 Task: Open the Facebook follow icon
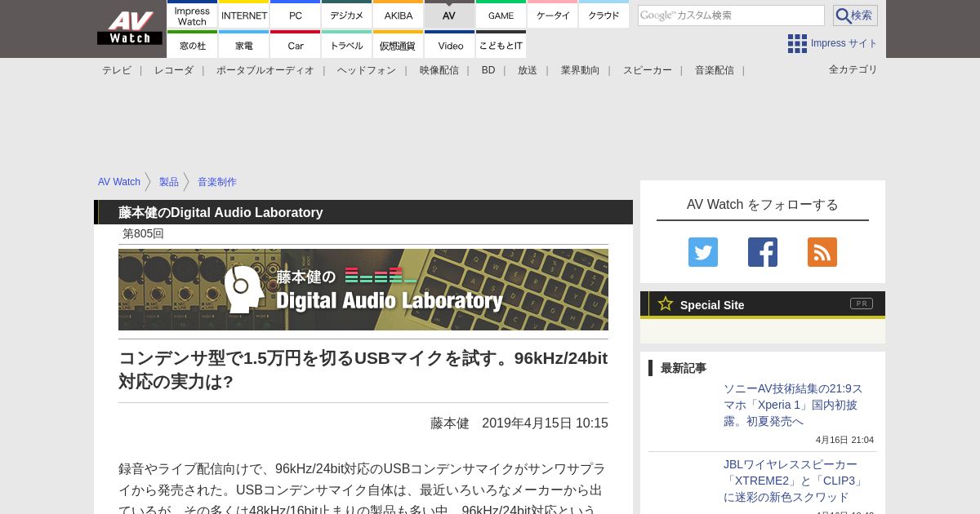pos(763,252)
